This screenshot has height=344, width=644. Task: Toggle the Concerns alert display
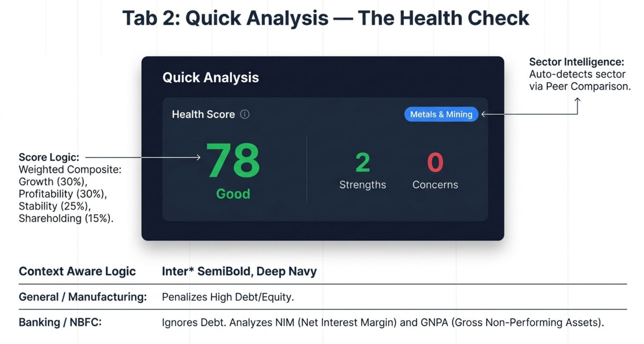(x=435, y=185)
